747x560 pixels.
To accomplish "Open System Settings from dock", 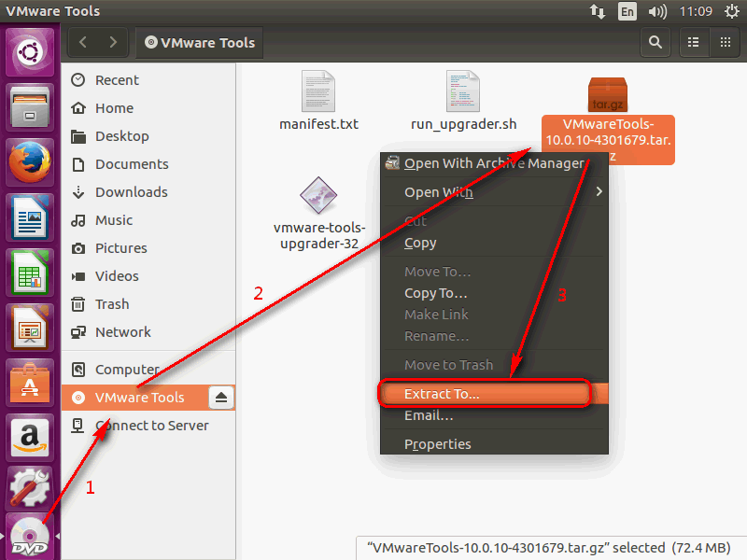I will coord(30,488).
